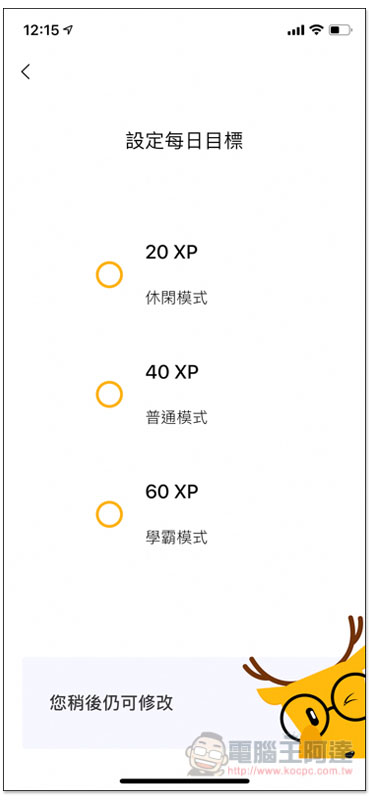Select the 40 XP radio button

point(109,394)
